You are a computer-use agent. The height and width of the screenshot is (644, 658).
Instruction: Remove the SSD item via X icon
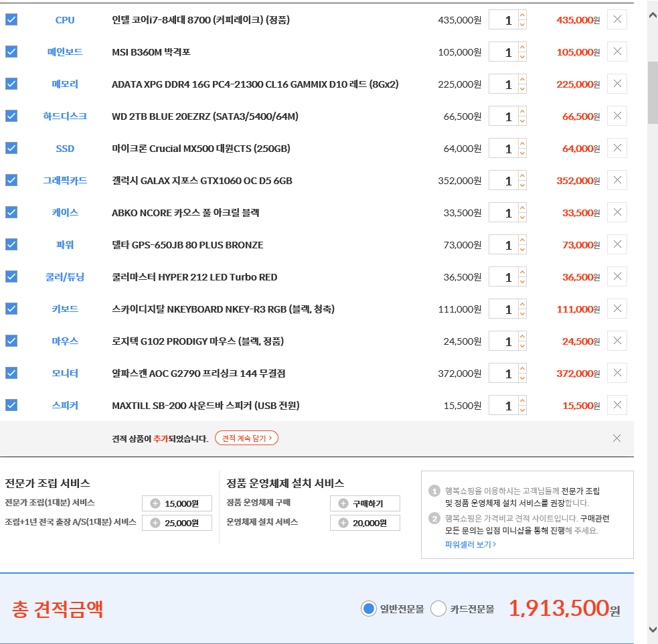617,148
